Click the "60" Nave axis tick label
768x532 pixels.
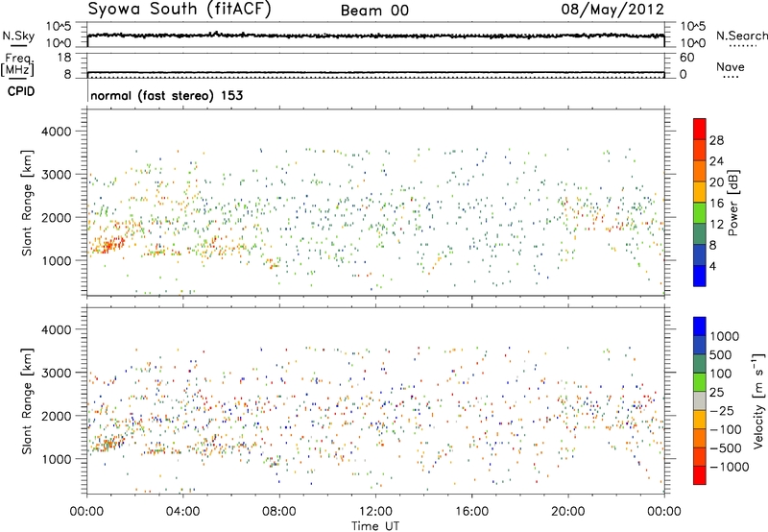pyautogui.click(x=686, y=58)
